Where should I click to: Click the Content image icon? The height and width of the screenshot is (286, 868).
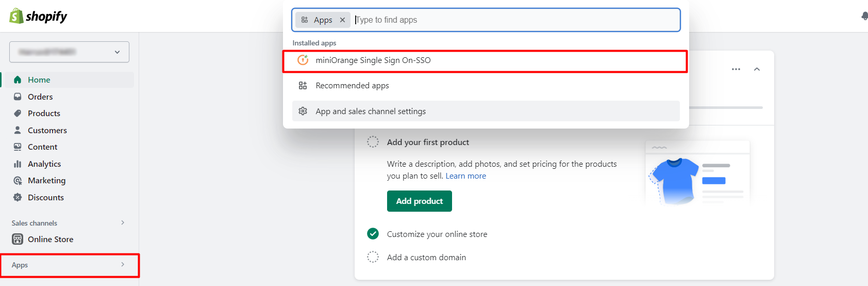(x=18, y=147)
